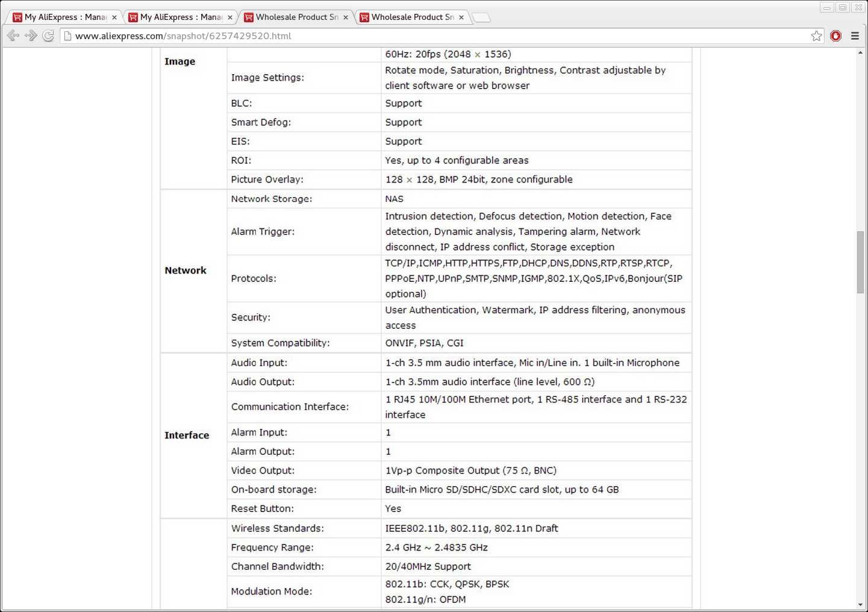Image resolution: width=868 pixels, height=612 pixels.
Task: Click the page icon in the address bar
Action: point(68,36)
